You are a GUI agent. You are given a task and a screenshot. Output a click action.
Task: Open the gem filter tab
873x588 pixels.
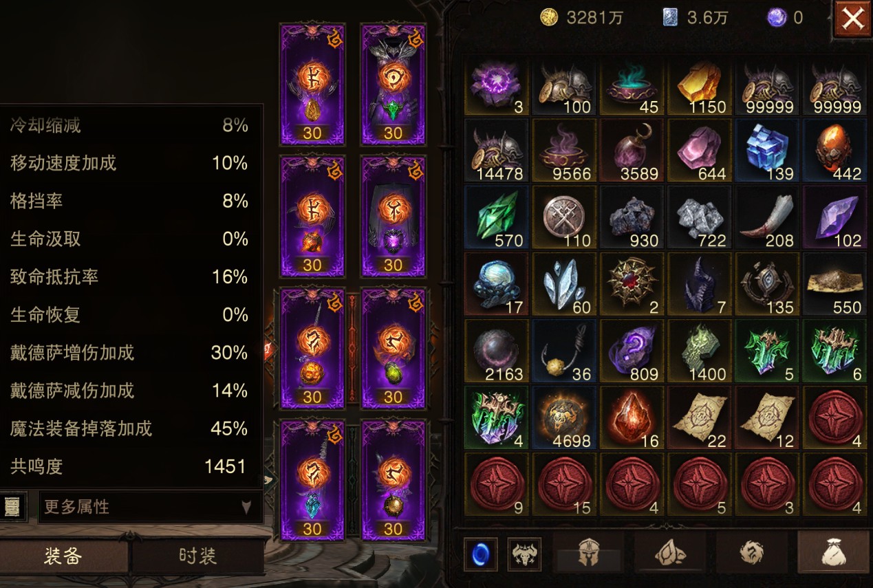[x=669, y=553]
